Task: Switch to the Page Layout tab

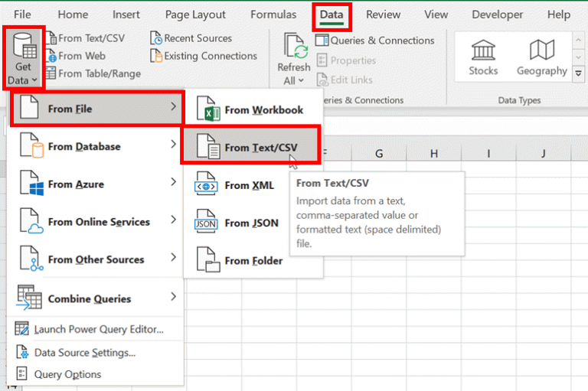Action: [x=195, y=15]
